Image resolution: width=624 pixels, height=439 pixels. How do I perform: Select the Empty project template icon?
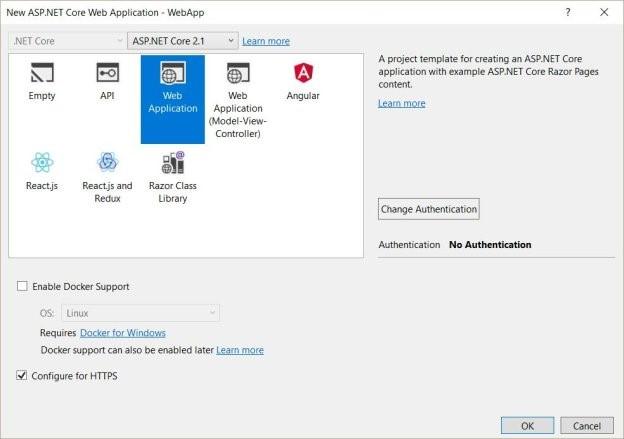tap(42, 72)
